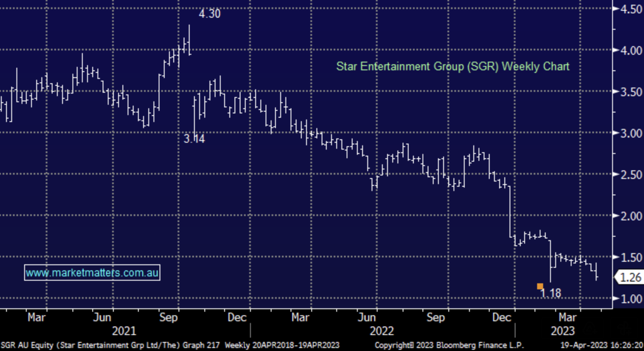Viewport: 644px width, 351px height.
Task: Click the SGR AU Equity footer text
Action: tap(170, 345)
